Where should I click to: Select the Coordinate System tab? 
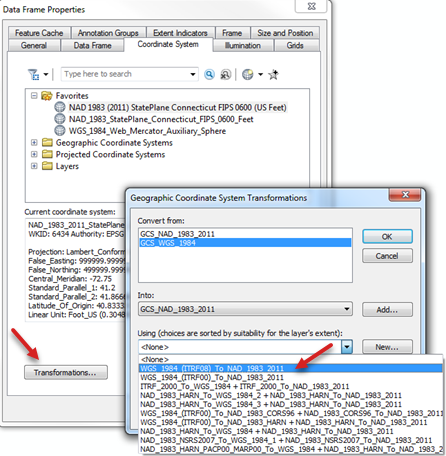(168, 44)
